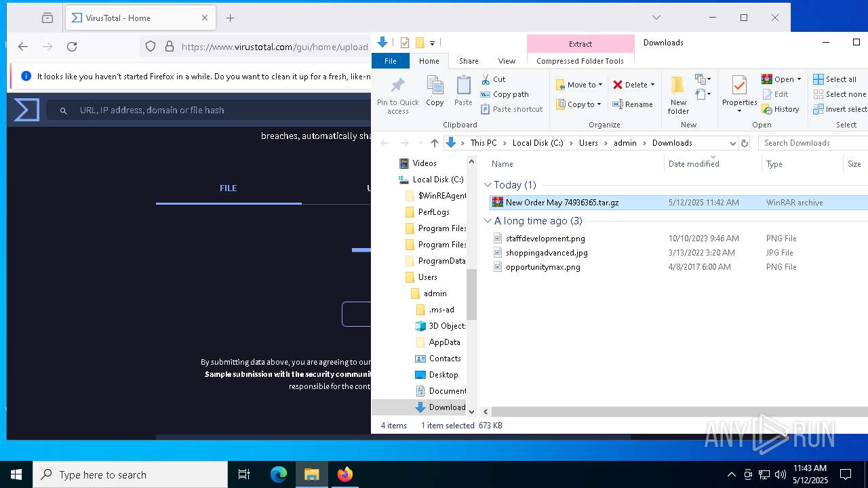Viewport: 868px width, 488px height.
Task: Open the address bar history dropdown
Action: (x=732, y=143)
